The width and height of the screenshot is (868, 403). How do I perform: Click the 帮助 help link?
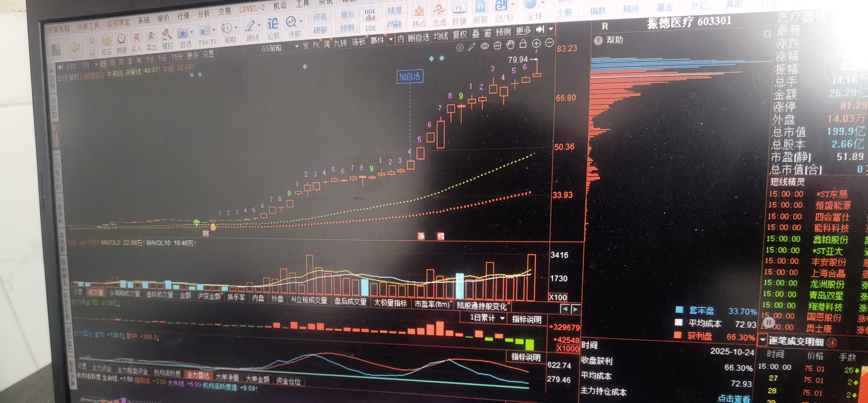(x=614, y=40)
